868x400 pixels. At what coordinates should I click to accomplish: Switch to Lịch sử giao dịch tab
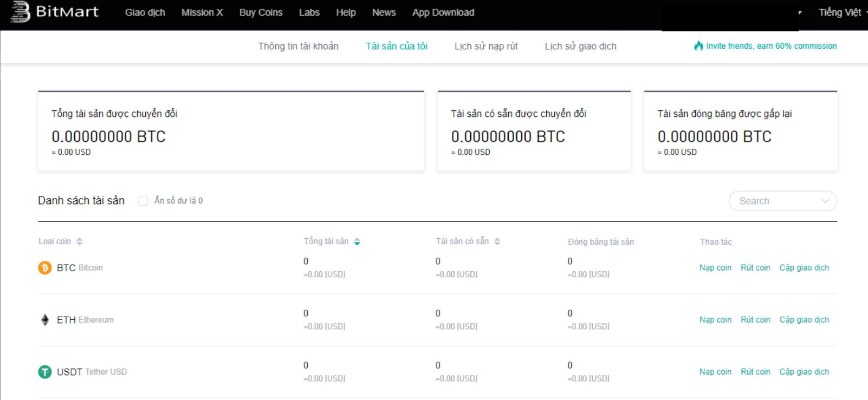581,46
